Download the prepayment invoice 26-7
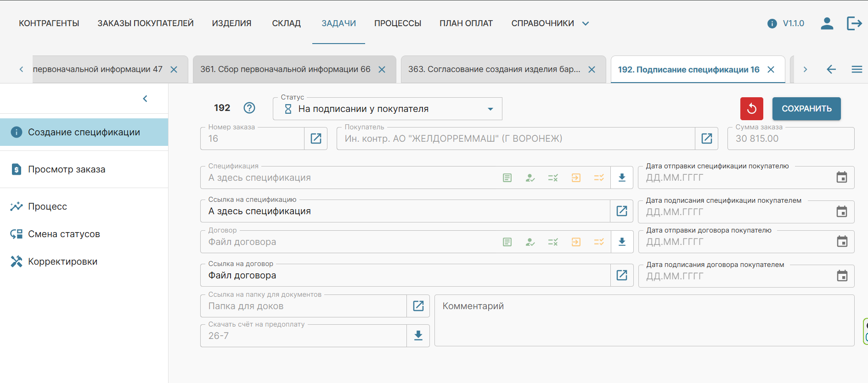This screenshot has height=383, width=868. (x=418, y=336)
